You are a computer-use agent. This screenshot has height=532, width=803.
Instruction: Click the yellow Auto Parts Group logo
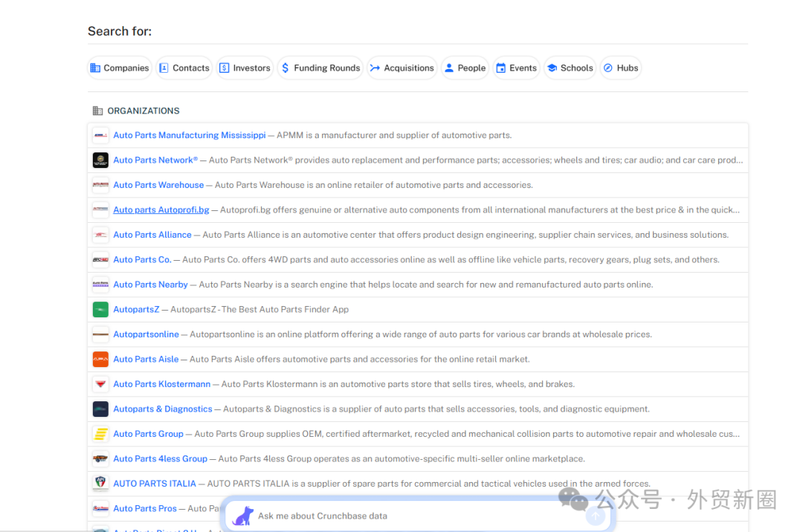pos(100,434)
